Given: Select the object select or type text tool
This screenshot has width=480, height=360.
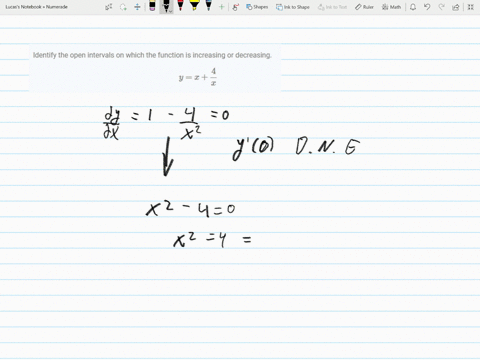Looking at the screenshot, I should pyautogui.click(x=109, y=7).
